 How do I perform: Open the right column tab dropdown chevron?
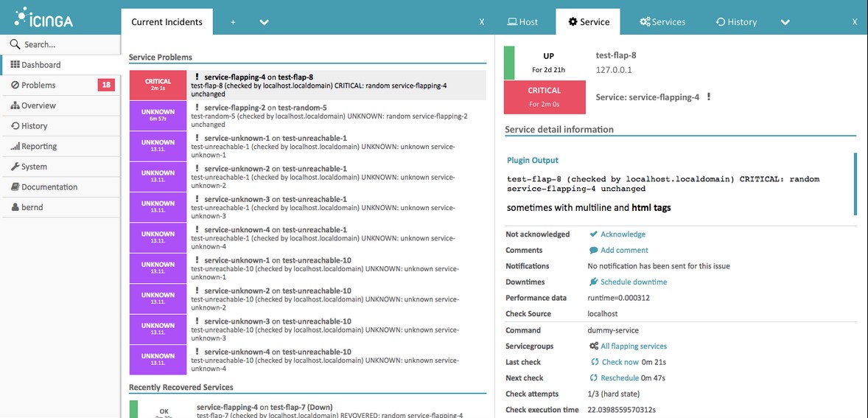(x=785, y=22)
